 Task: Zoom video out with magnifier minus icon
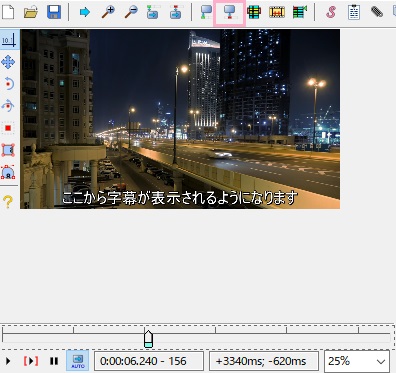click(131, 12)
